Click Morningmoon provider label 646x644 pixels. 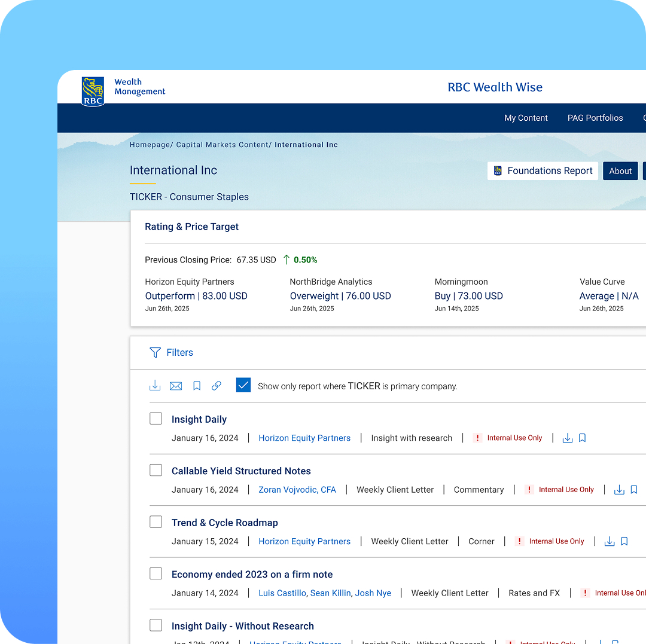point(461,282)
